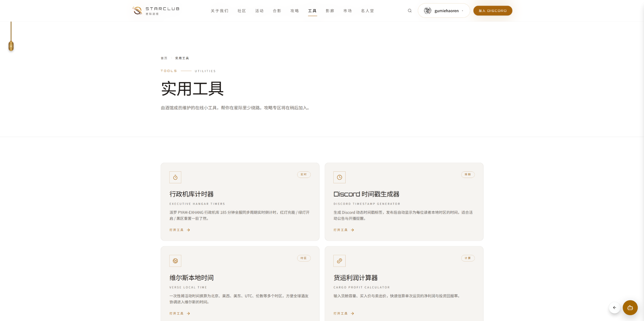Go to 市场 in the navigation
Viewport: 644px width, 321px height.
click(x=347, y=11)
